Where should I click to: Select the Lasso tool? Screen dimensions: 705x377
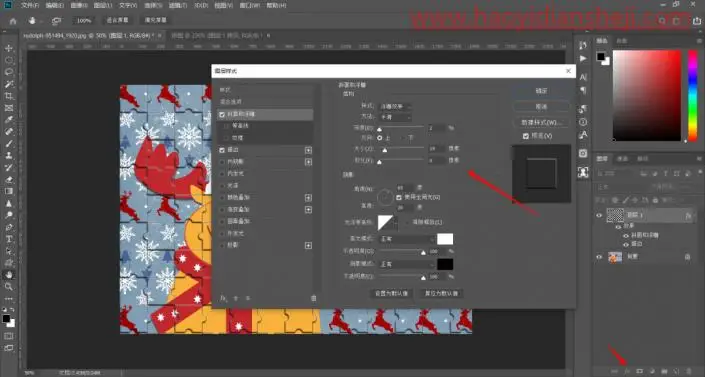pos(9,72)
